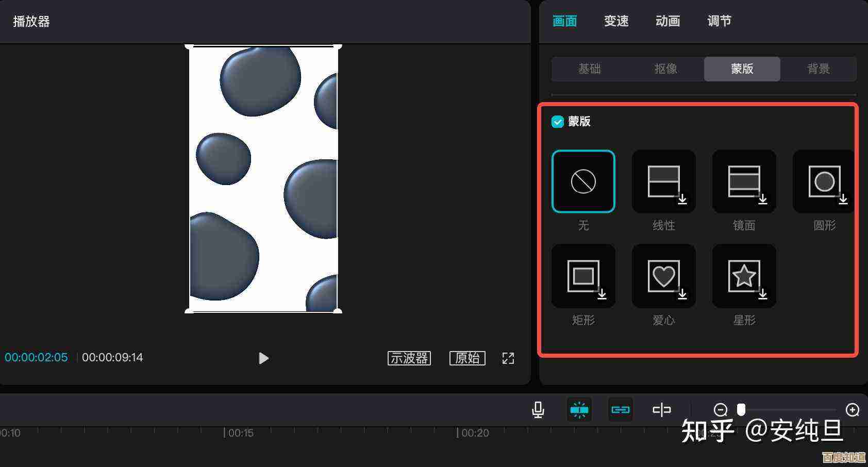
Task: Open the 调节 adjust tab
Action: (719, 21)
